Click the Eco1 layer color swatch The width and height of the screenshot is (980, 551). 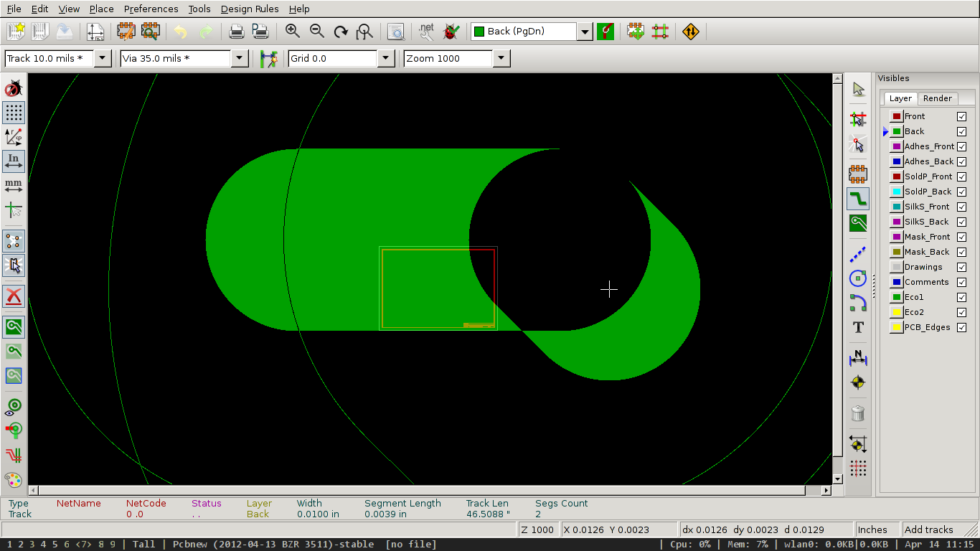(x=896, y=297)
